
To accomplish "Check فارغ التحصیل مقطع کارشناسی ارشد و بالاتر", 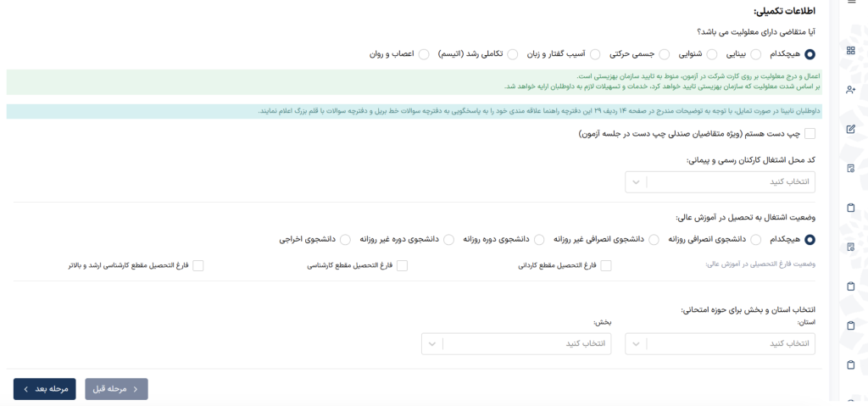I will pos(198,265).
